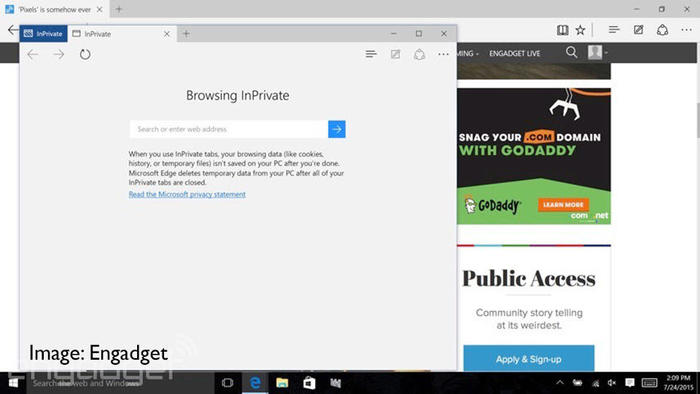Make a web note in InPrivate window
The width and height of the screenshot is (700, 394).
click(x=396, y=54)
